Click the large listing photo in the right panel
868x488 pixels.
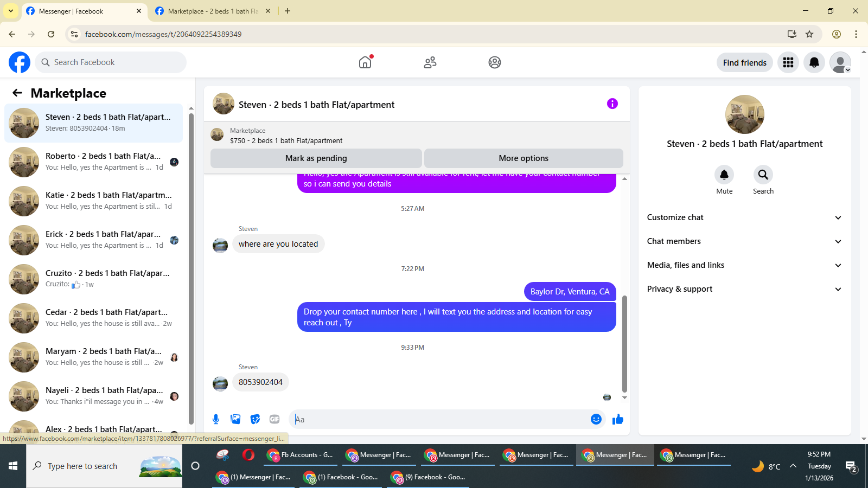click(745, 114)
